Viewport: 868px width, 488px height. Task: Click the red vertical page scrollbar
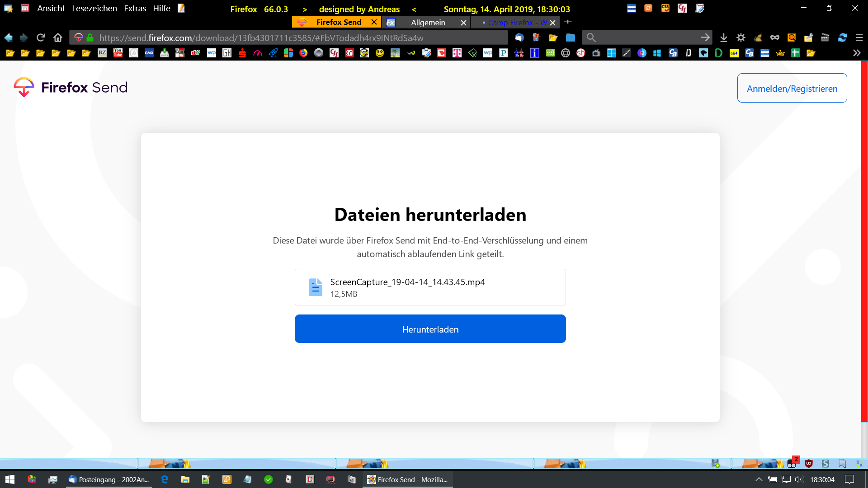point(864,239)
